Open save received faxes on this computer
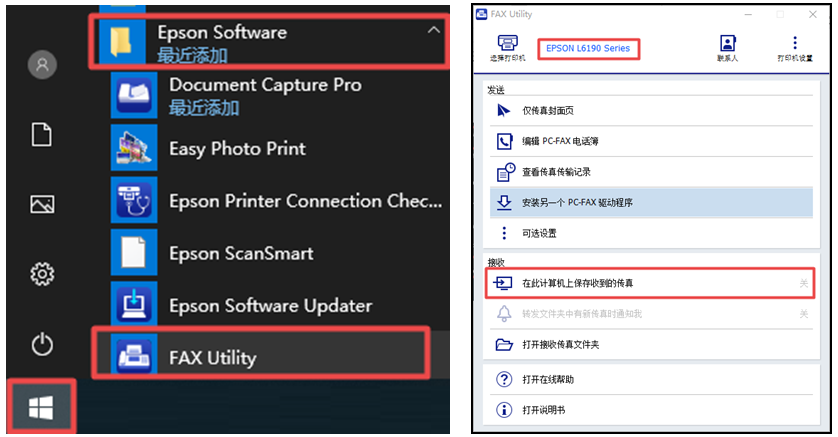 pyautogui.click(x=650, y=283)
